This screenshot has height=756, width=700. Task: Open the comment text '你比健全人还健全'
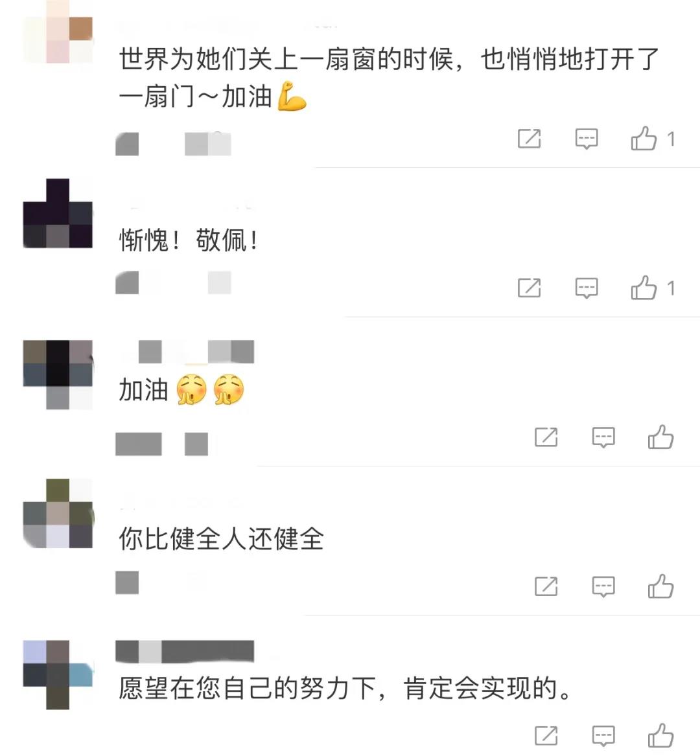222,538
